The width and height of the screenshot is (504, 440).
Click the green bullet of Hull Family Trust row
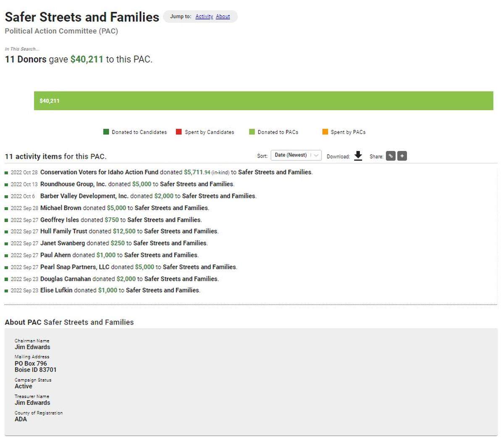click(6, 232)
